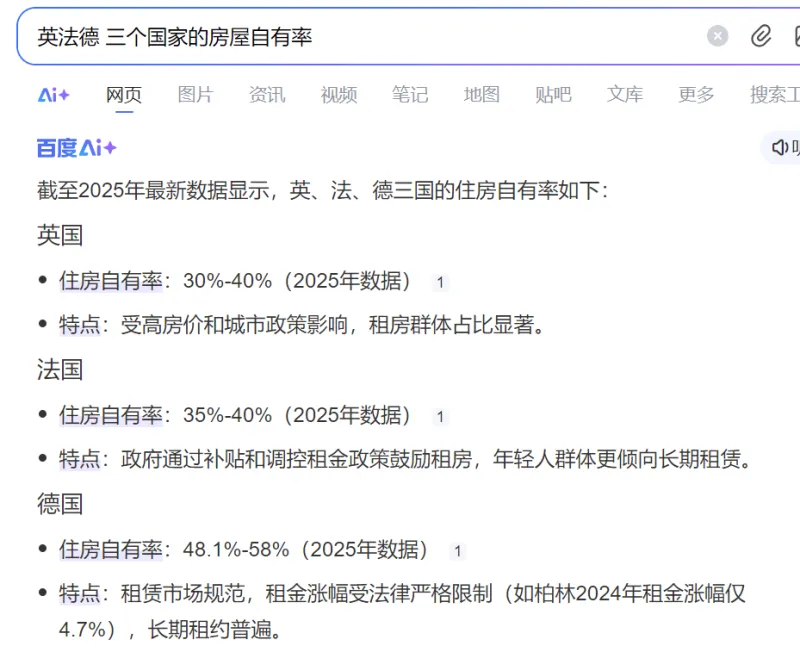Switch to the AI+ tab
Image resolution: width=800 pixels, height=652 pixels.
click(x=54, y=95)
